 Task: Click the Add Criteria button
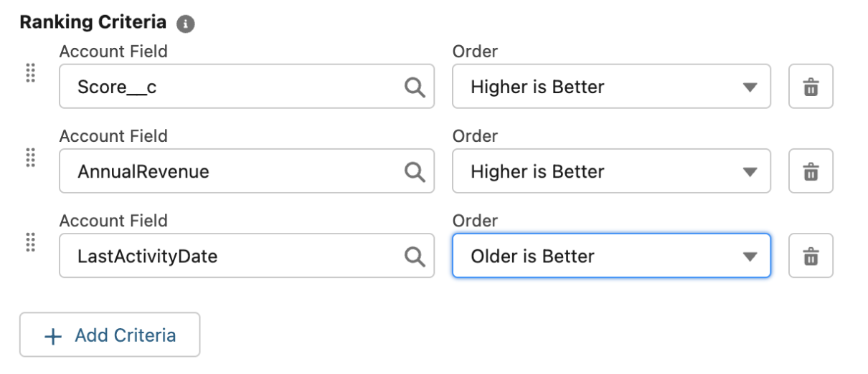[110, 335]
